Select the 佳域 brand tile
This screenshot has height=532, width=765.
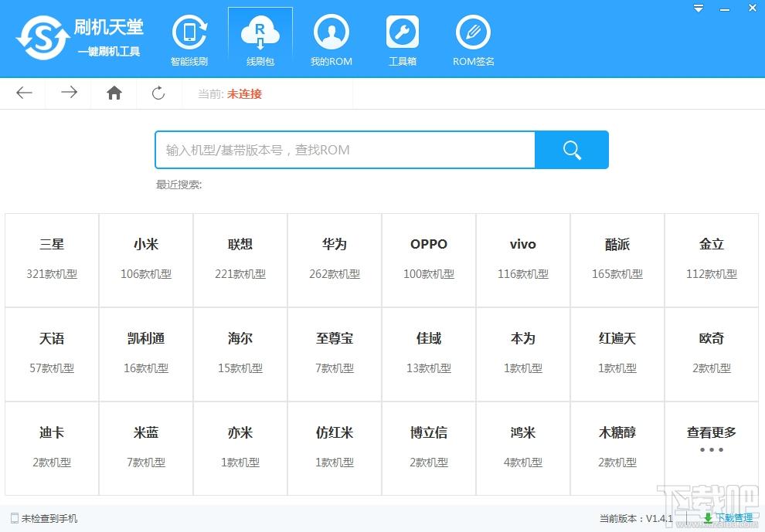point(428,354)
